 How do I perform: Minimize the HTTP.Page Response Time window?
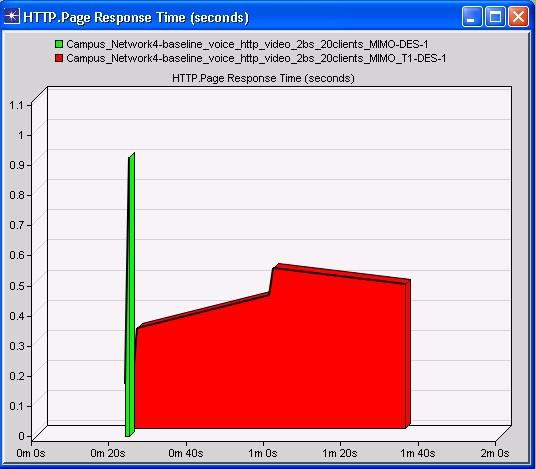(472, 16)
